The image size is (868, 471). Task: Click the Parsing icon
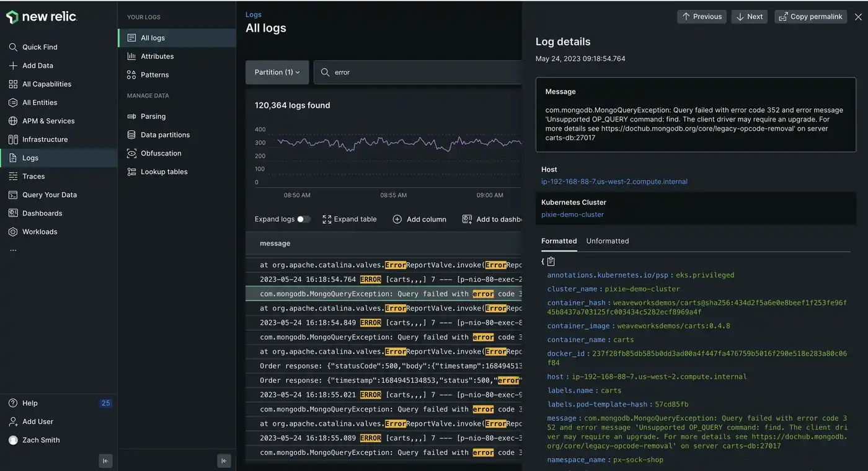[131, 117]
